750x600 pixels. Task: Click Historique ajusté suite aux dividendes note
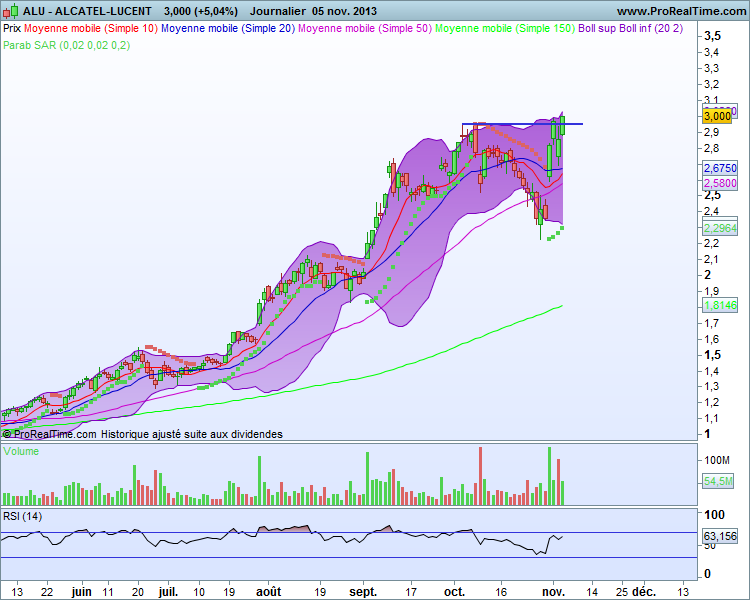pyautogui.click(x=192, y=434)
